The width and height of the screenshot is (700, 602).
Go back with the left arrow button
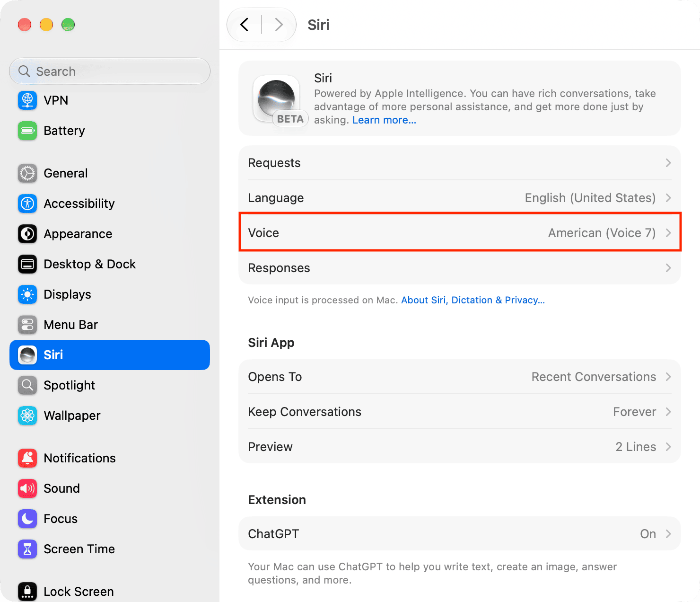pos(245,25)
